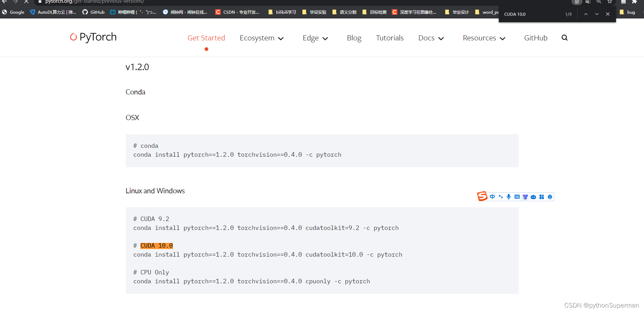644x312 pixels.
Task: Click the Linux and Windows heading
Action: point(155,191)
